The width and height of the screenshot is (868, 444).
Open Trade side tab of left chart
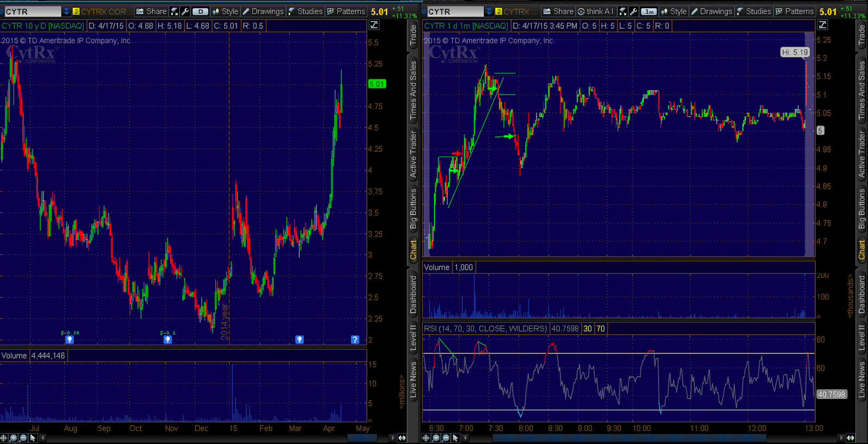tap(413, 36)
